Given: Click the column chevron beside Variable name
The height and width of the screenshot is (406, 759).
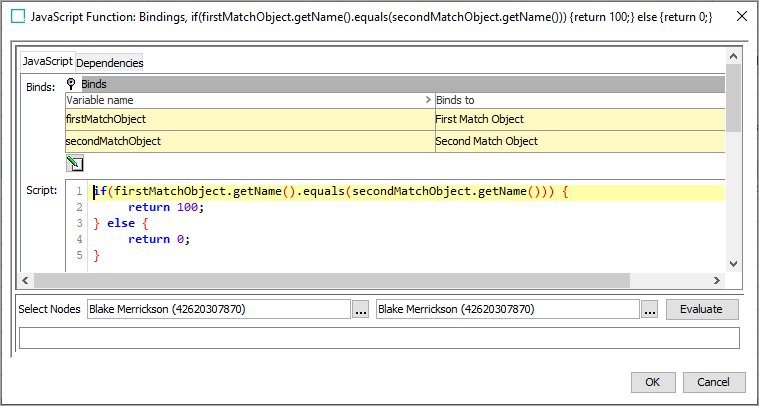Looking at the screenshot, I should 428,100.
